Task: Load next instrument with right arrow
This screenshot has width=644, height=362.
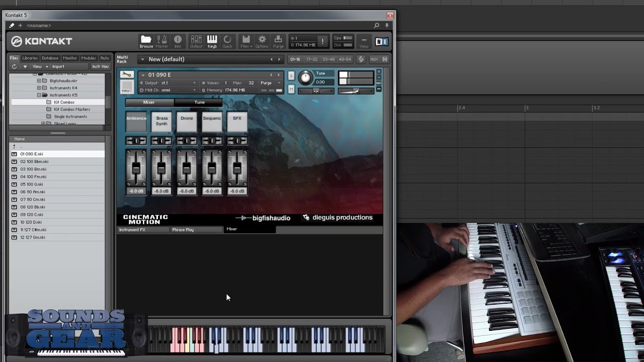Action: [x=279, y=75]
